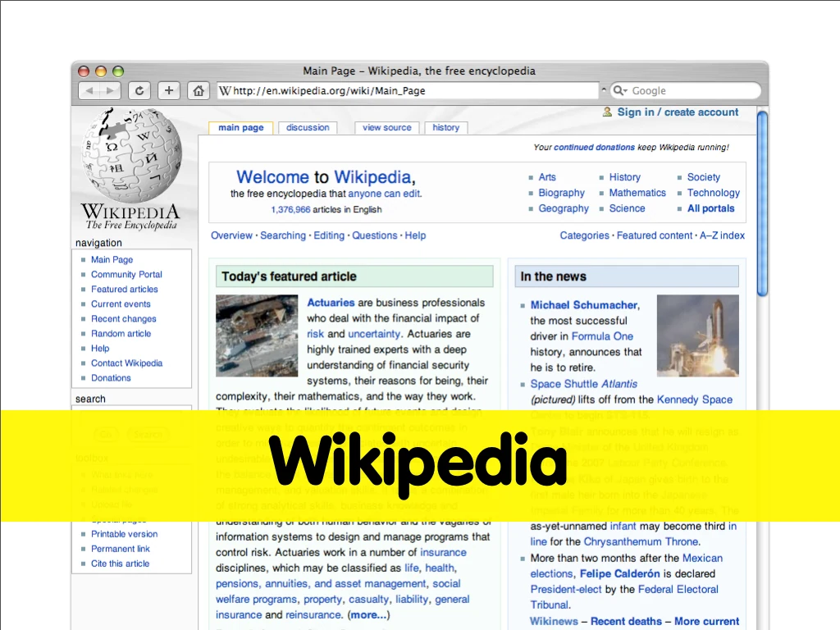Go home via the house icon

coord(199,90)
